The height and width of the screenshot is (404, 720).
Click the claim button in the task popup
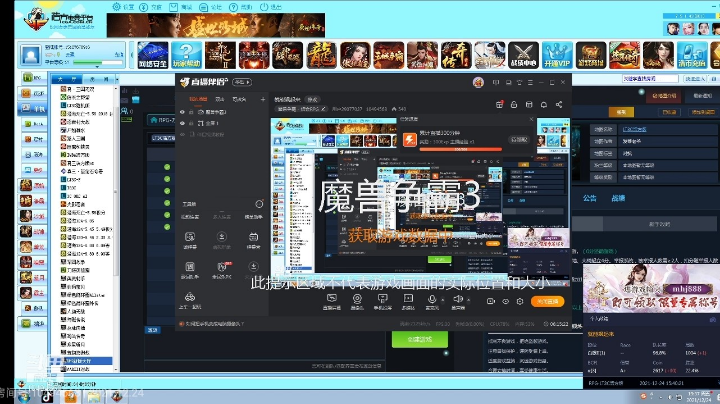pyautogui.click(x=519, y=139)
